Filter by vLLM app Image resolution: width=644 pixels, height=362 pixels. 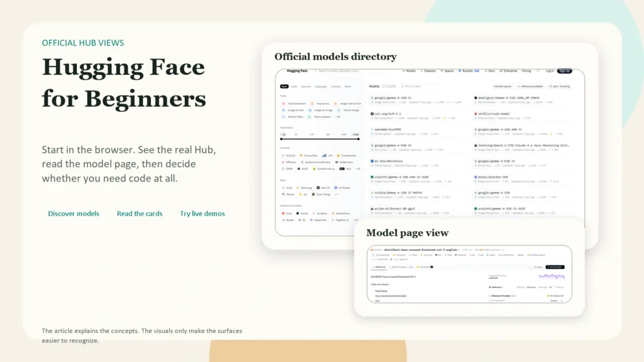(x=287, y=187)
